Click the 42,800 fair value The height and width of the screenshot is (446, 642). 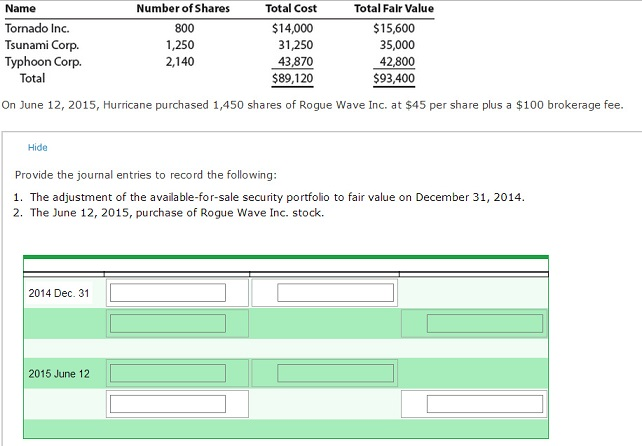click(397, 62)
